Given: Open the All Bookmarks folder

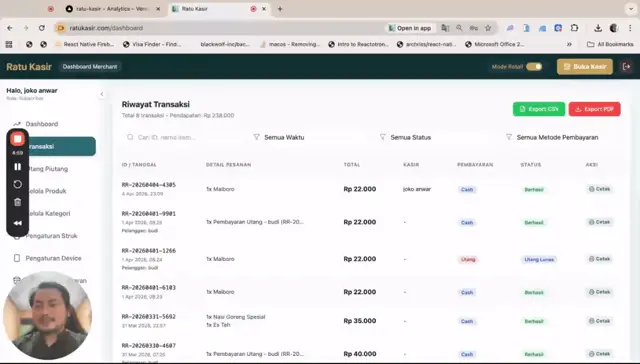Looking at the screenshot, I should coord(610,44).
